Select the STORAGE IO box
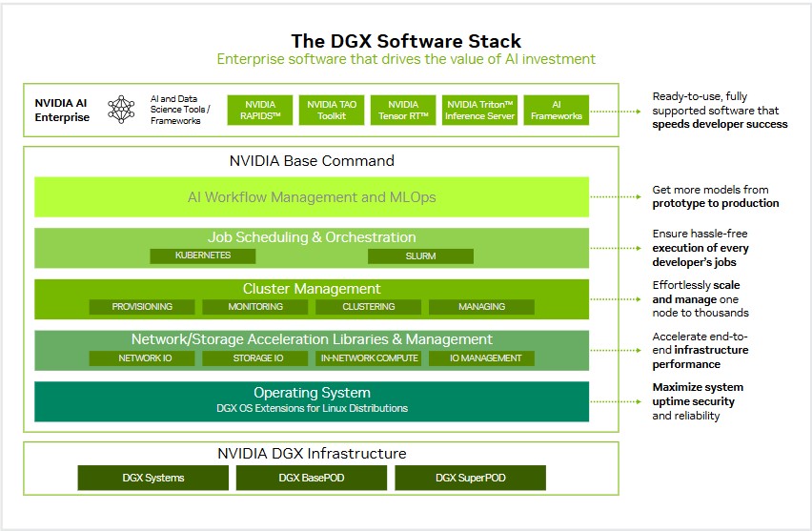812x531 pixels. point(255,357)
